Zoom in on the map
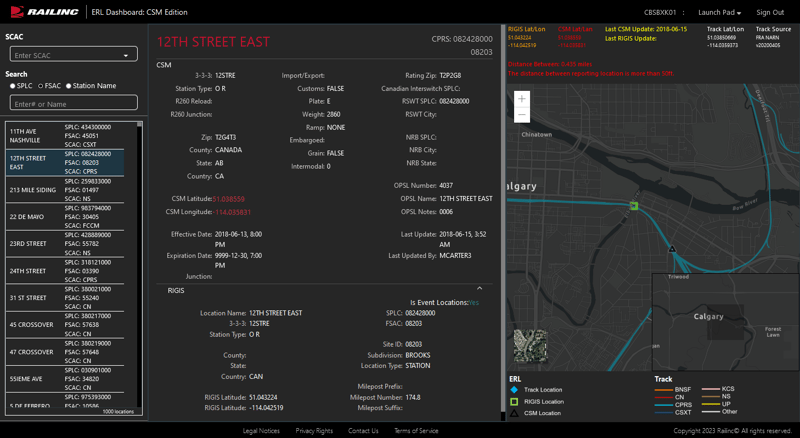 521,99
